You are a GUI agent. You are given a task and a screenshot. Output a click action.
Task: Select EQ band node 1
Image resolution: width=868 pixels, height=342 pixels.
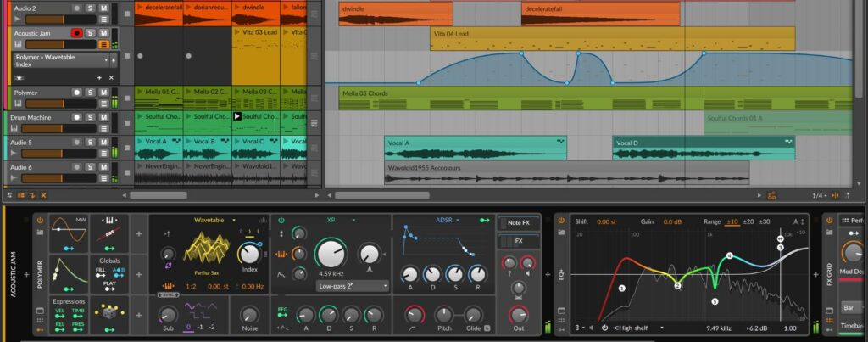pyautogui.click(x=621, y=289)
